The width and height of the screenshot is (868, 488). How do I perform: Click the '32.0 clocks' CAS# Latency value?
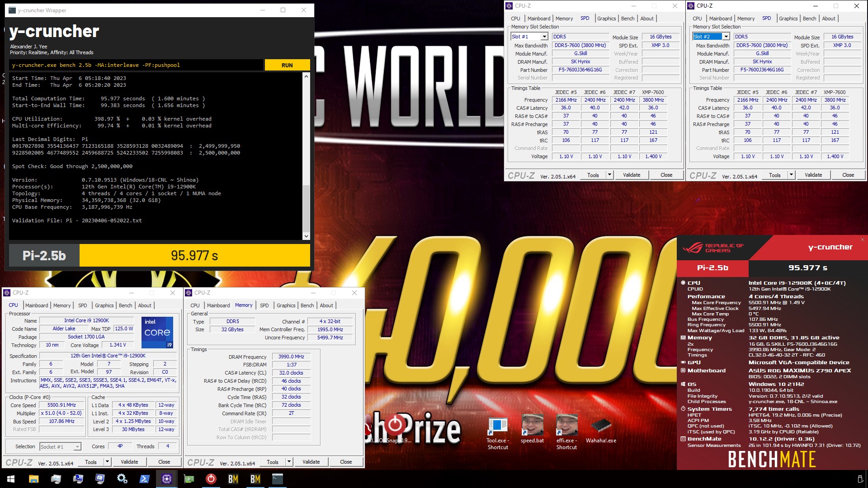pos(292,373)
